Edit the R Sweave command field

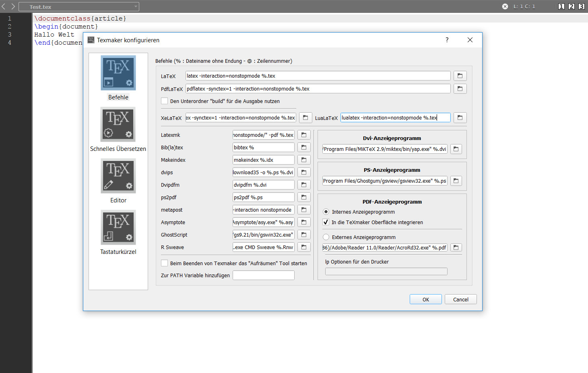pyautogui.click(x=264, y=247)
